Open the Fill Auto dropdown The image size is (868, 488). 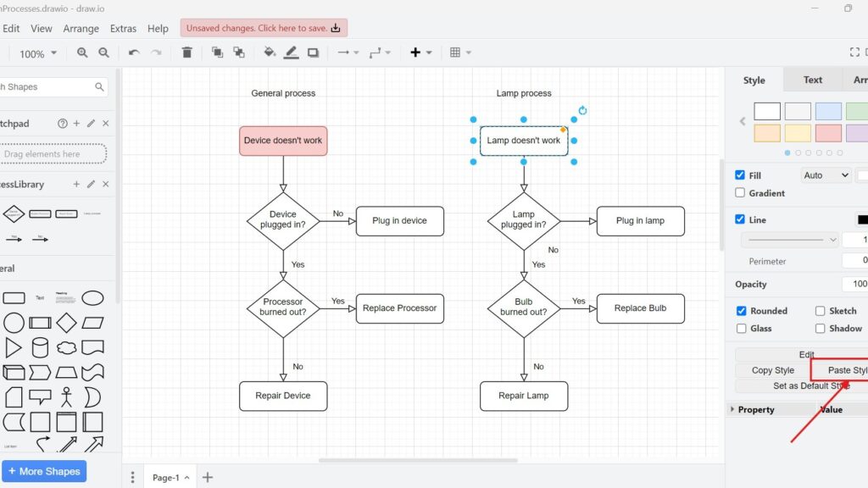pyautogui.click(x=825, y=175)
